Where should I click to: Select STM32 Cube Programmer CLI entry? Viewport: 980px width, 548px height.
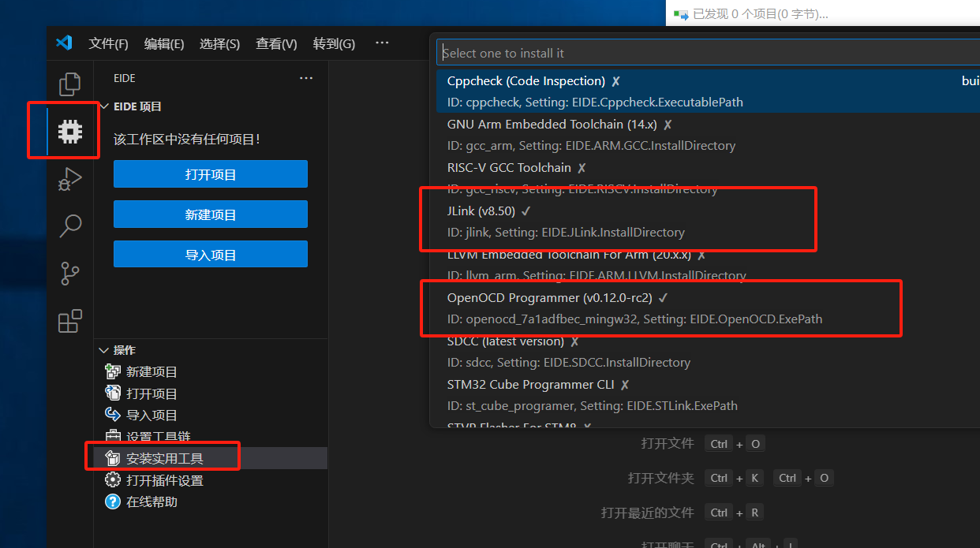point(708,395)
